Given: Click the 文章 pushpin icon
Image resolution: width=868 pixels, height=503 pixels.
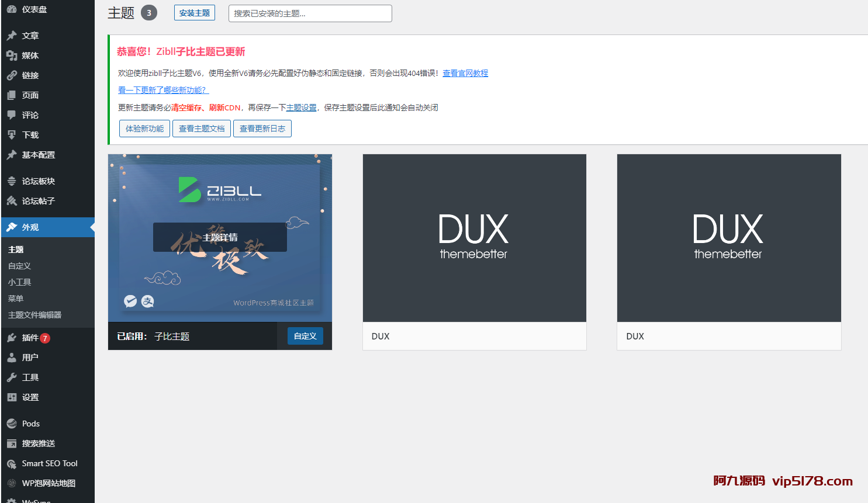Looking at the screenshot, I should [x=12, y=36].
